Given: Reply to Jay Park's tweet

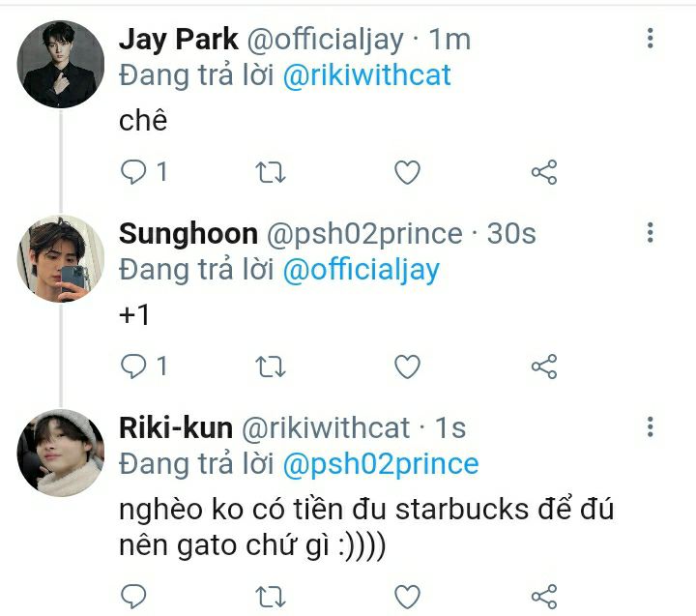Looking at the screenshot, I should coord(133,172).
